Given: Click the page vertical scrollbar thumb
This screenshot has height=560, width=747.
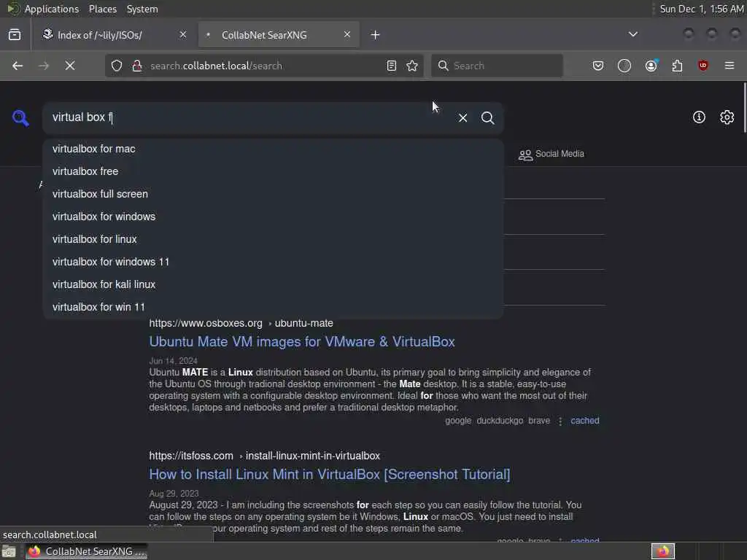Looking at the screenshot, I should 744,108.
